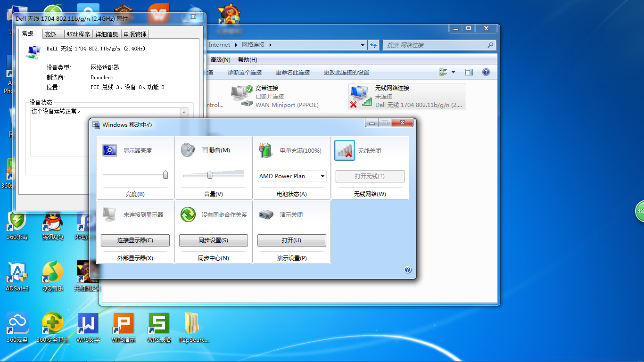Click 诊断这个连接 in the toolbar
Viewport: 644px width, 362px height.
[x=245, y=72]
